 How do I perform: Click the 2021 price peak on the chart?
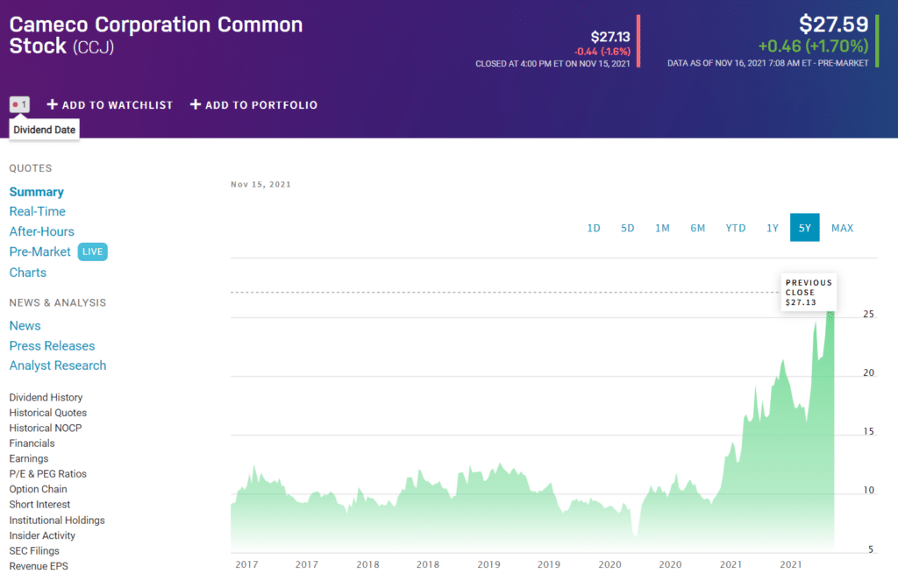[830, 316]
